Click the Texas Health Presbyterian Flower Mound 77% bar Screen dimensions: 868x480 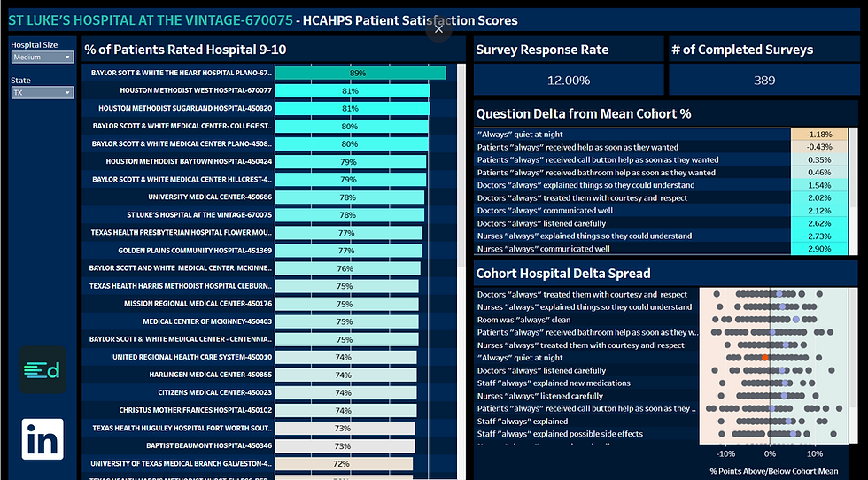pos(349,233)
